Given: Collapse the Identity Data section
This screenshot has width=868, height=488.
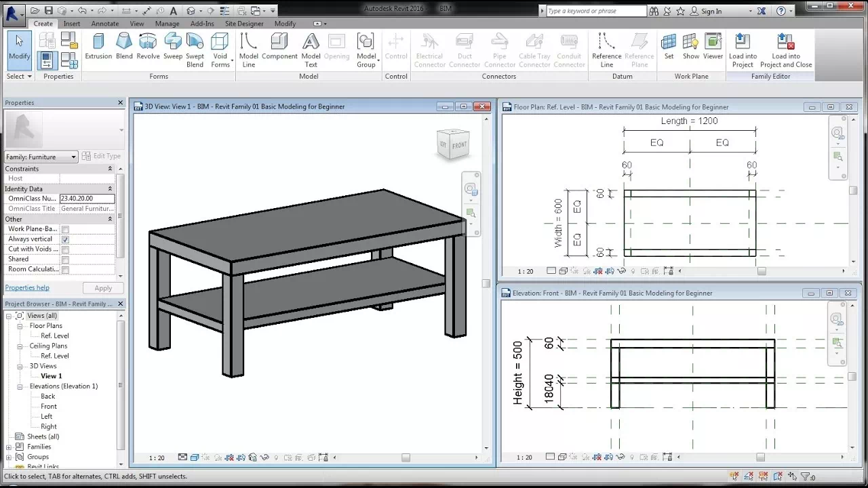Looking at the screenshot, I should click(x=109, y=188).
